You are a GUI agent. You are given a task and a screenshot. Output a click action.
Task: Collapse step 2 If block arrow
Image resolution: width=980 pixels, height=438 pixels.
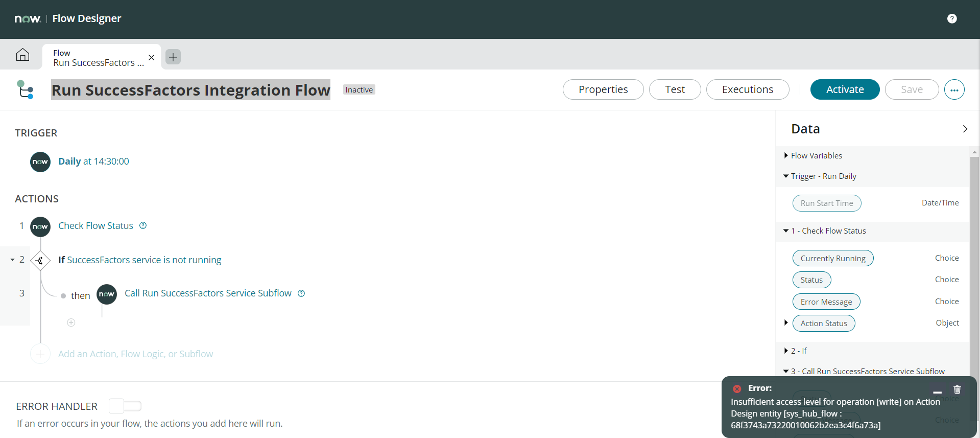click(12, 260)
